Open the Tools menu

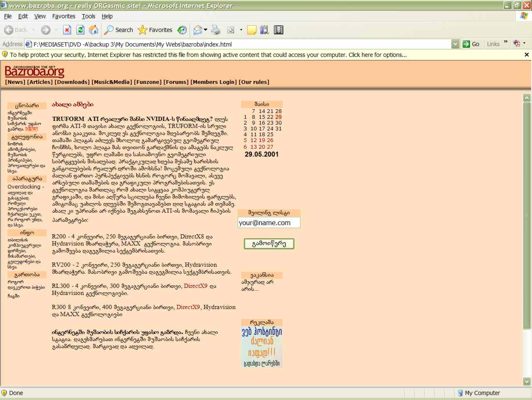pos(89,16)
